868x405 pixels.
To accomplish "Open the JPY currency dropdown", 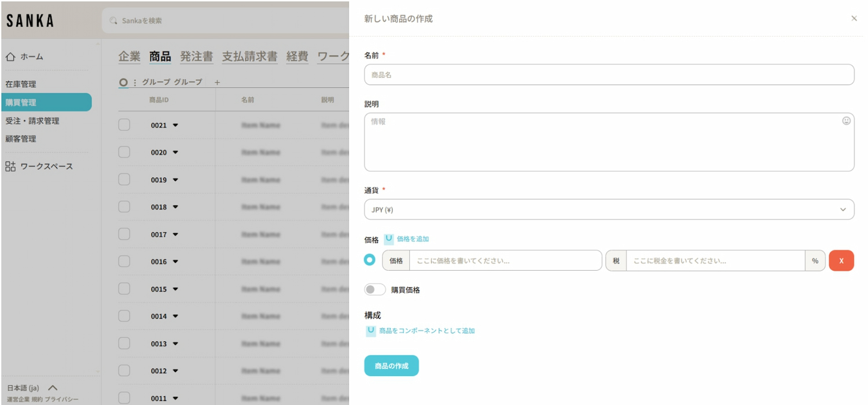I will (609, 209).
